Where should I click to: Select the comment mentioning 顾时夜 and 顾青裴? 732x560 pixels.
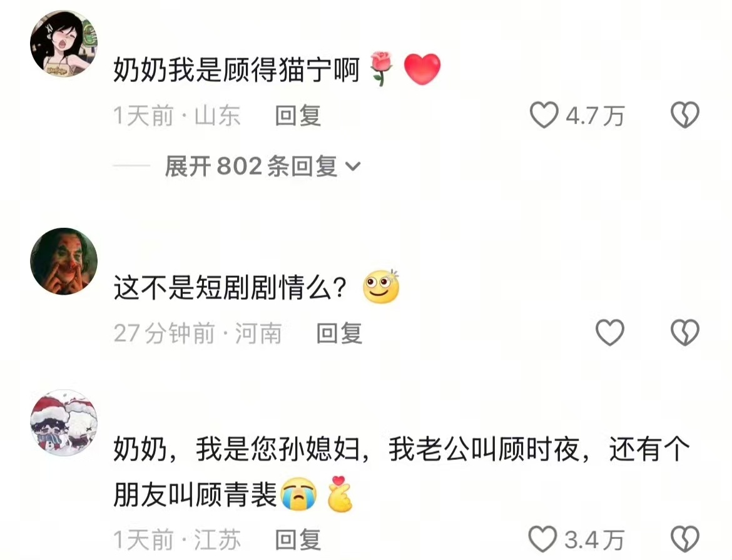(402, 472)
